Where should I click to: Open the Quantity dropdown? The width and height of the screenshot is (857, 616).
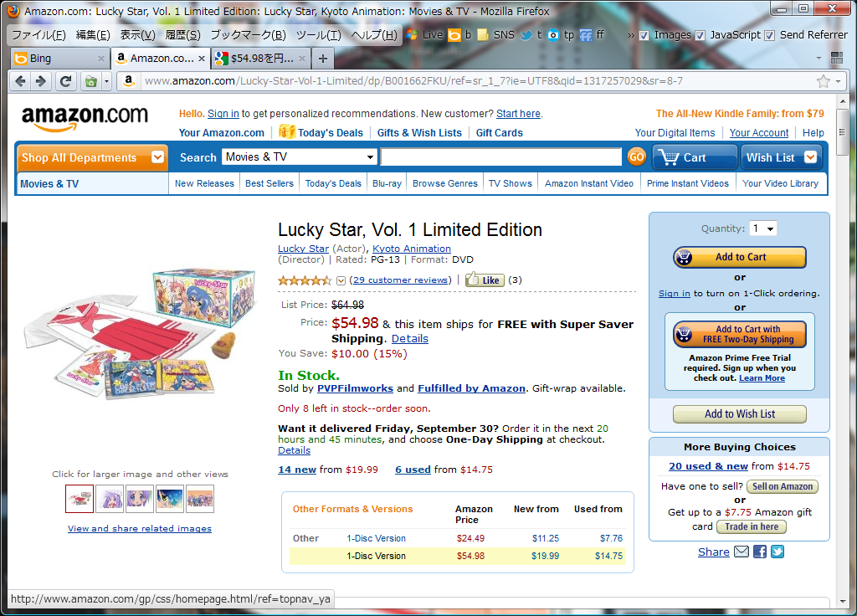coord(763,228)
